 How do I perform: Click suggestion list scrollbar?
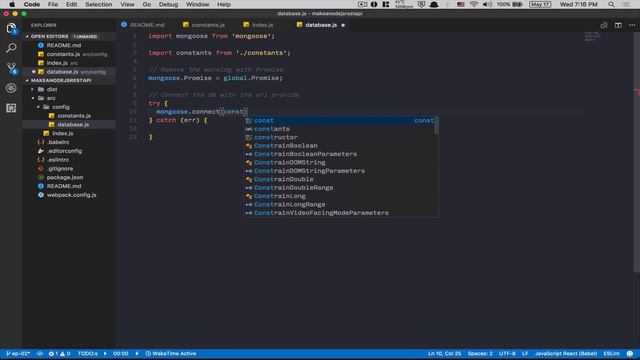(436, 126)
